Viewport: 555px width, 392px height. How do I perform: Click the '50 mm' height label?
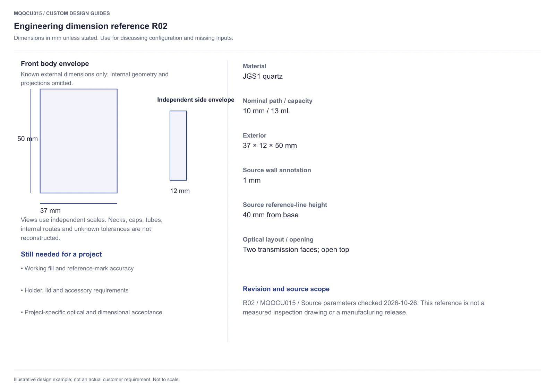(27, 139)
